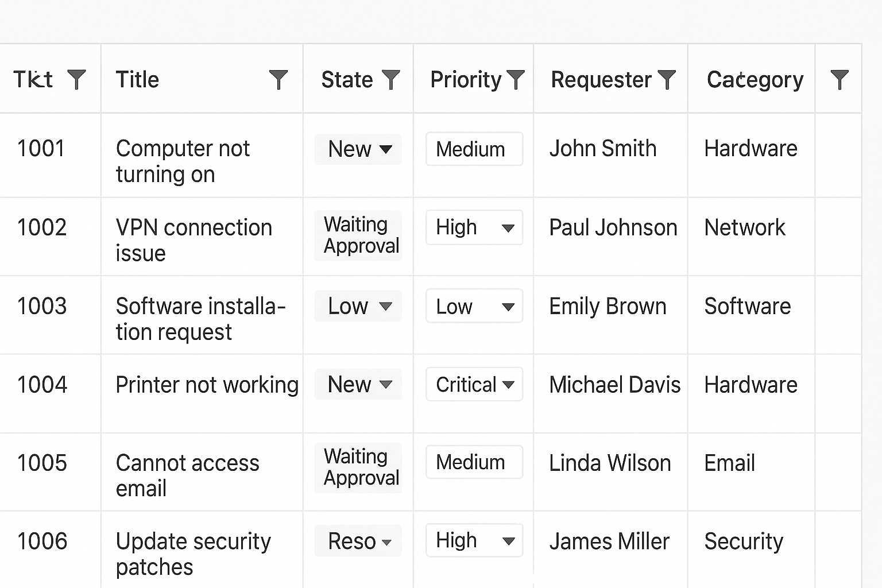Click the Requester column filter icon
Screen dimensions: 882x588
[x=666, y=79]
